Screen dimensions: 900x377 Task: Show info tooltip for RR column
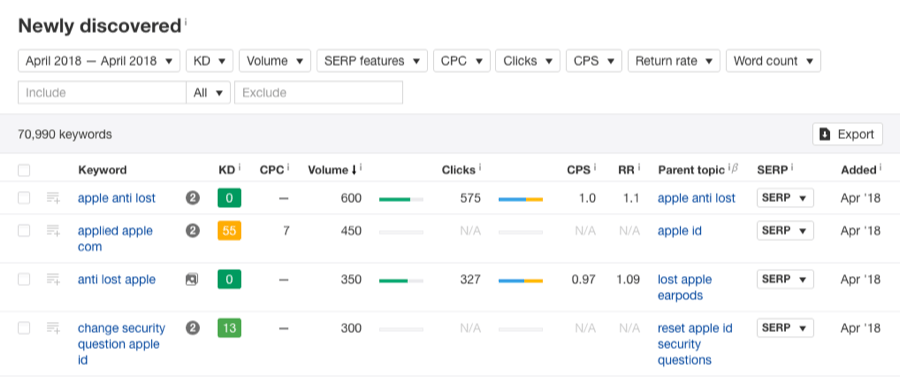pos(639,167)
